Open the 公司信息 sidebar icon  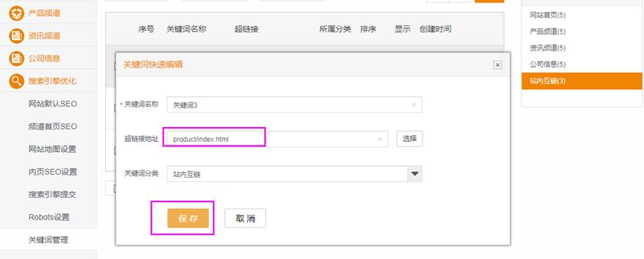16,58
